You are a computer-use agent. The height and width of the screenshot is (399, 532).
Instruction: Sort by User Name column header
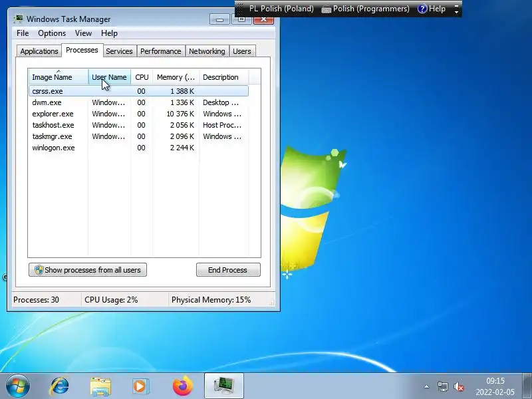click(x=110, y=77)
